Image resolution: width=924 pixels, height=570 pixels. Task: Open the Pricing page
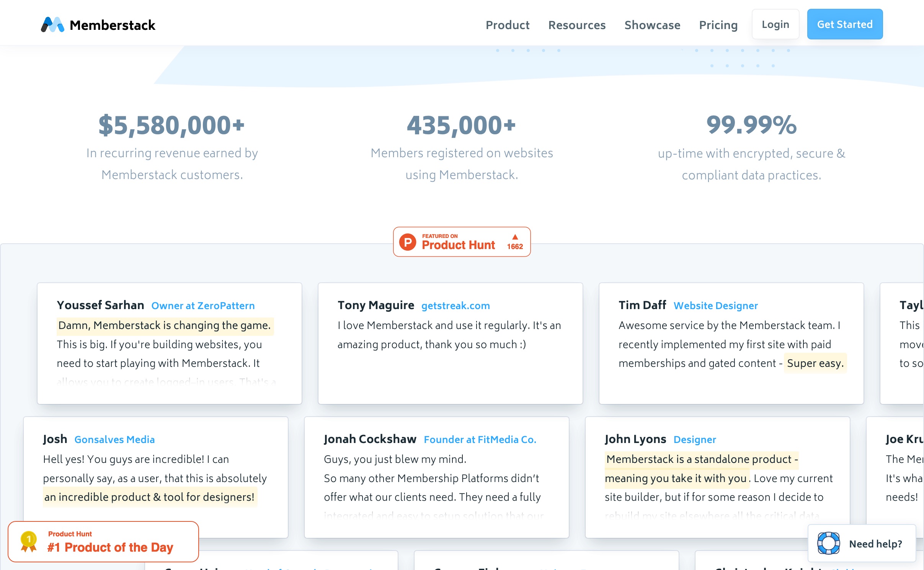click(718, 25)
